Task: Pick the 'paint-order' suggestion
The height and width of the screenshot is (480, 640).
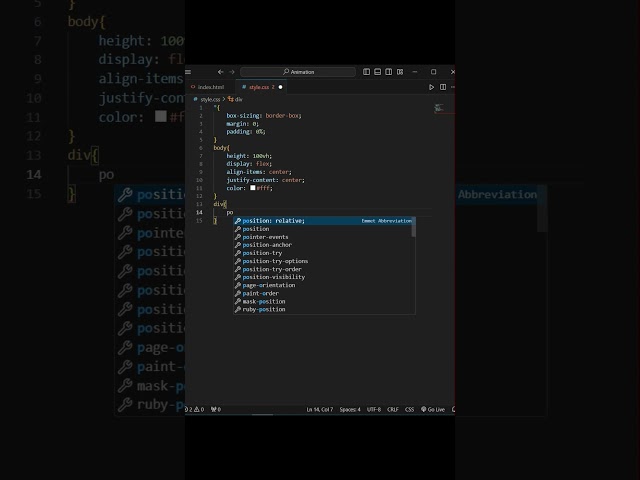Action: [x=324, y=293]
